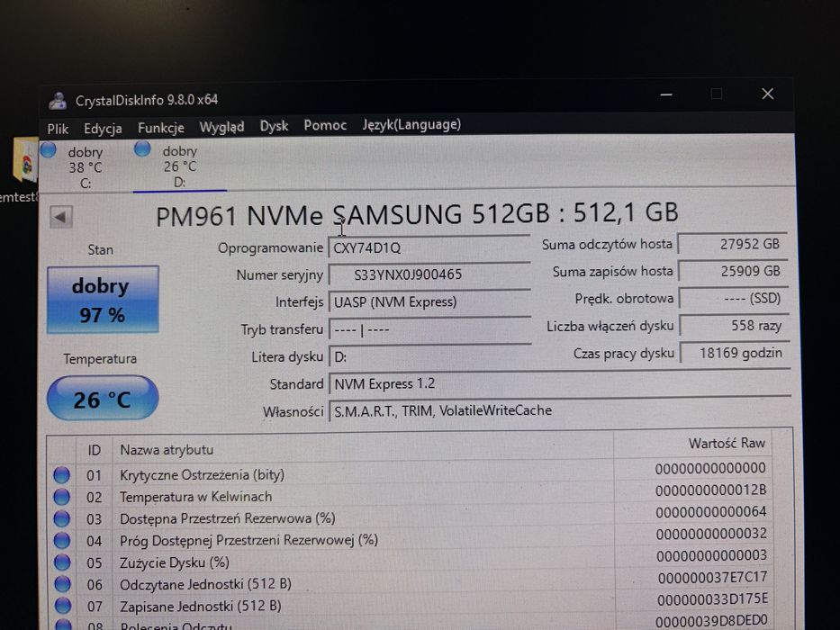Click the Tryb transferu value field
The height and width of the screenshot is (630, 840).
click(429, 330)
